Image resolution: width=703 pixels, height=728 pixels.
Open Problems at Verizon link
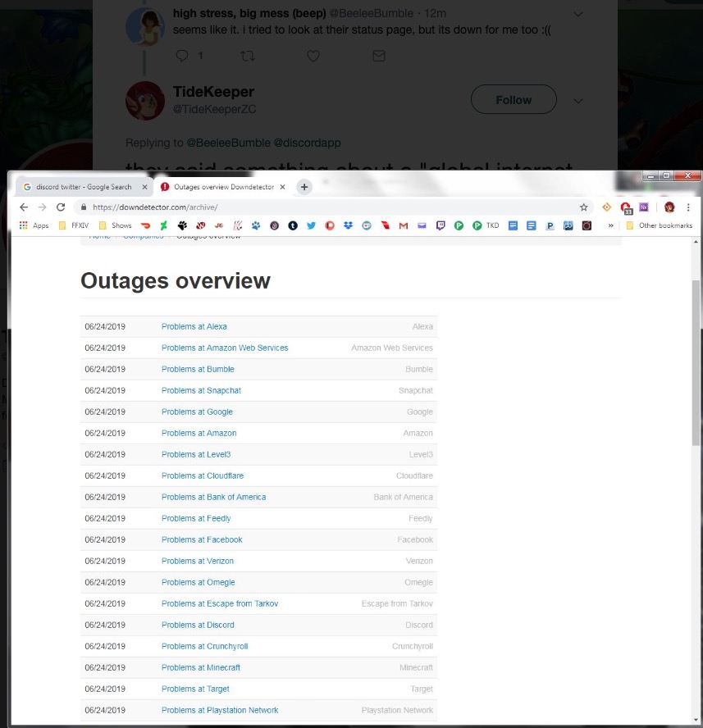tap(198, 561)
